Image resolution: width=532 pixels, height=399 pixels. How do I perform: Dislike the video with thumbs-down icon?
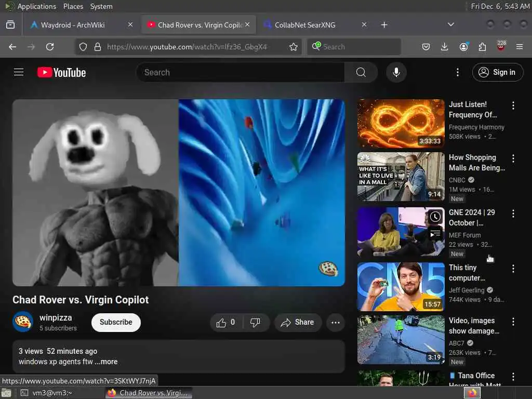tap(256, 322)
